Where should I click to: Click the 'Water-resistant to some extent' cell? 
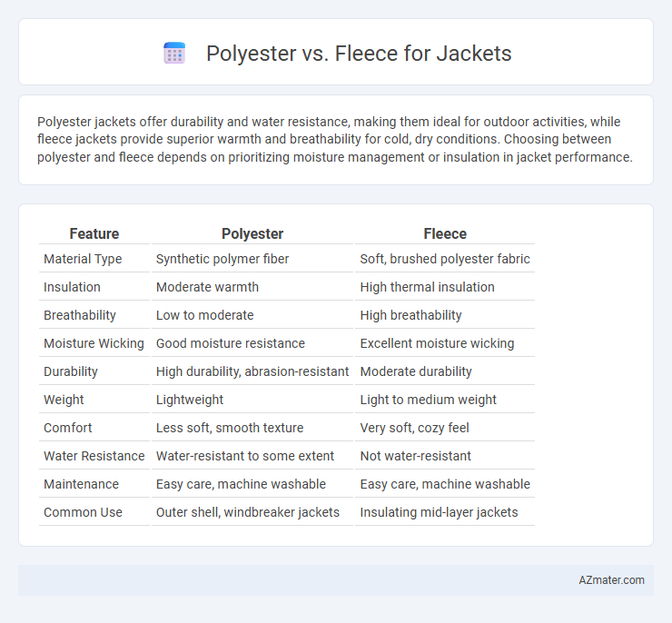tap(244, 456)
